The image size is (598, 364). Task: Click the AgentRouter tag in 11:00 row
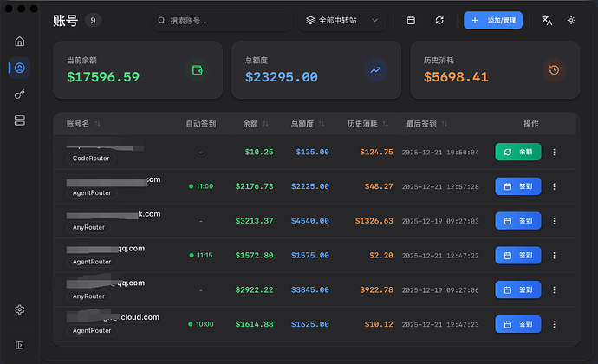(92, 192)
